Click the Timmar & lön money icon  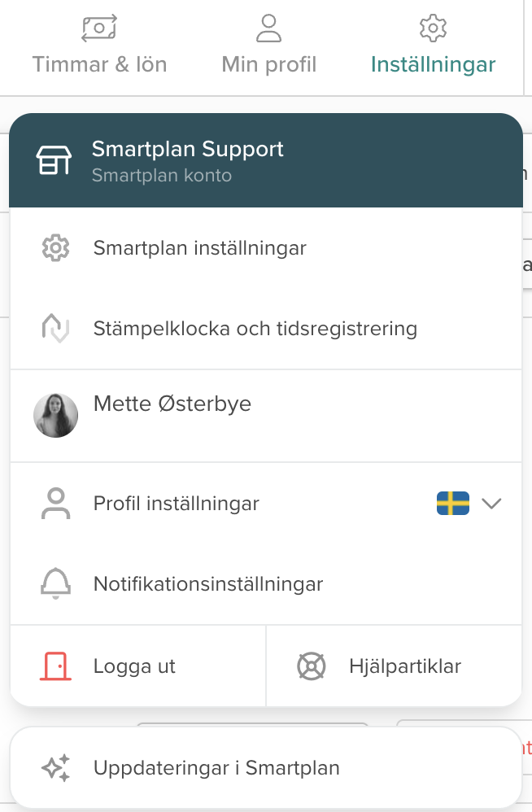pos(99,28)
